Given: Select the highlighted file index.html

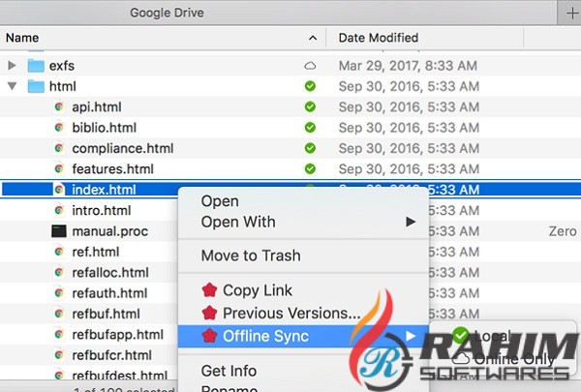Looking at the screenshot, I should [x=104, y=190].
